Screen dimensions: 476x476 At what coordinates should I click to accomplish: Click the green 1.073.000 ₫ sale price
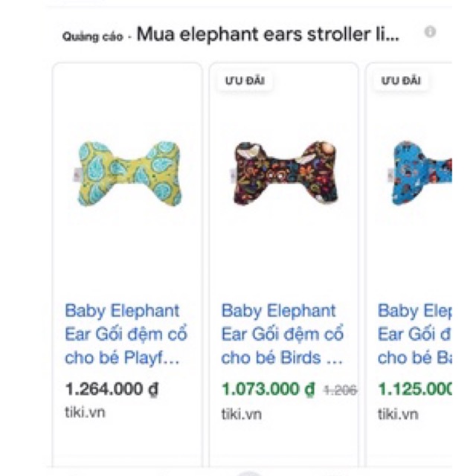click(268, 389)
